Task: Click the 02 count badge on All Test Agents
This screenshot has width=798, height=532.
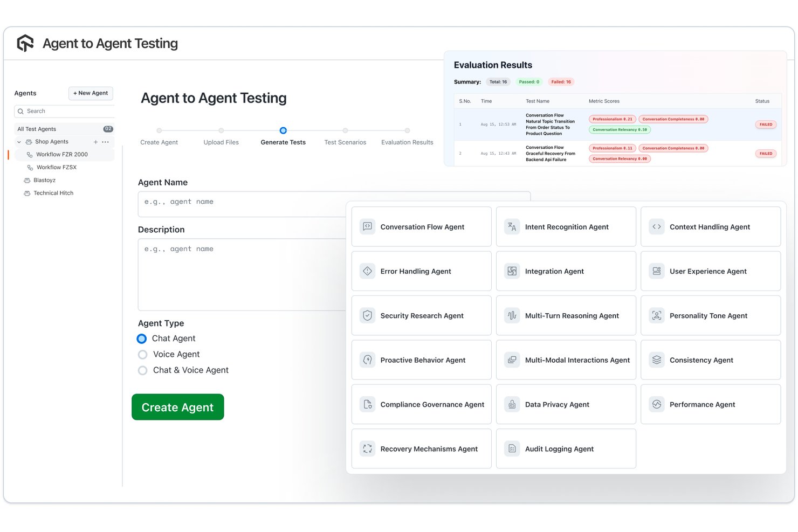Action: (x=108, y=129)
